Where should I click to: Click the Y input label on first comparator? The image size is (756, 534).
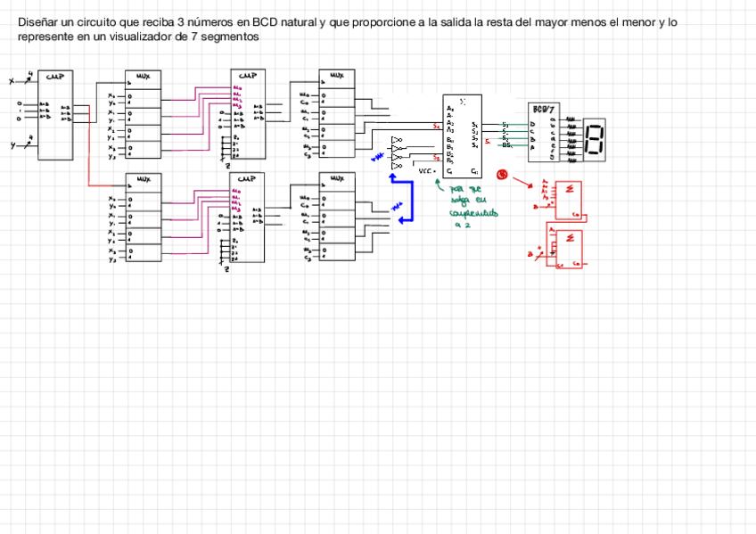tap(13, 144)
